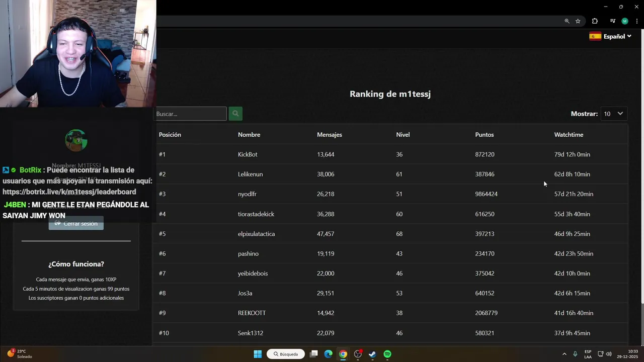644x362 pixels.
Task: Focus the Buscar... search field
Action: 190,114
